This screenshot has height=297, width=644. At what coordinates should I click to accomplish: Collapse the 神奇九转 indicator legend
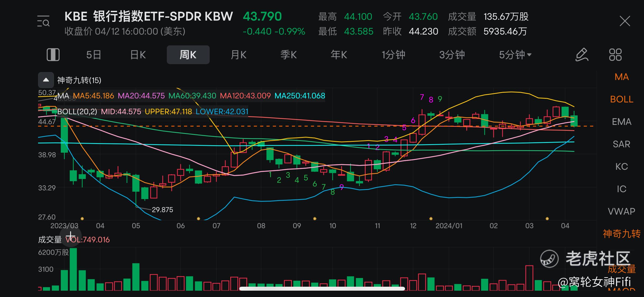[x=46, y=80]
